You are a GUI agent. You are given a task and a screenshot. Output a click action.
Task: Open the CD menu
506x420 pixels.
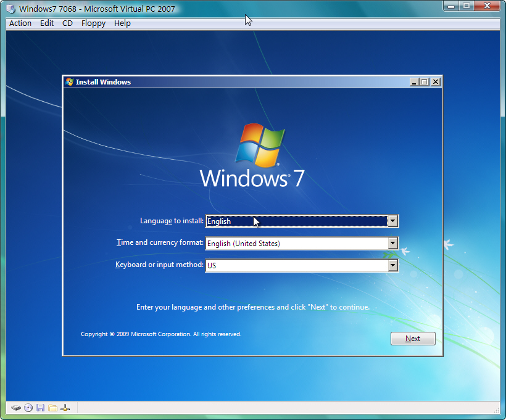click(67, 23)
